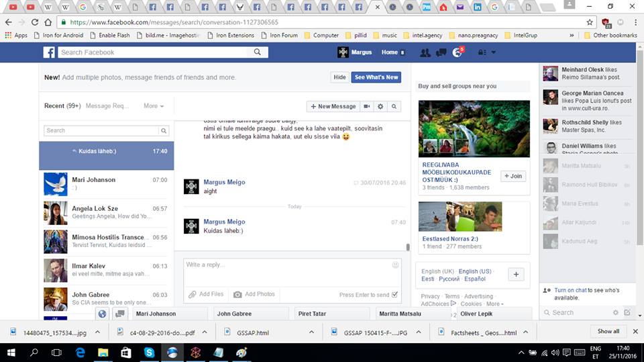Open Angela Lok Sze conversation
The width and height of the screenshot is (644, 362).
pyautogui.click(x=107, y=213)
